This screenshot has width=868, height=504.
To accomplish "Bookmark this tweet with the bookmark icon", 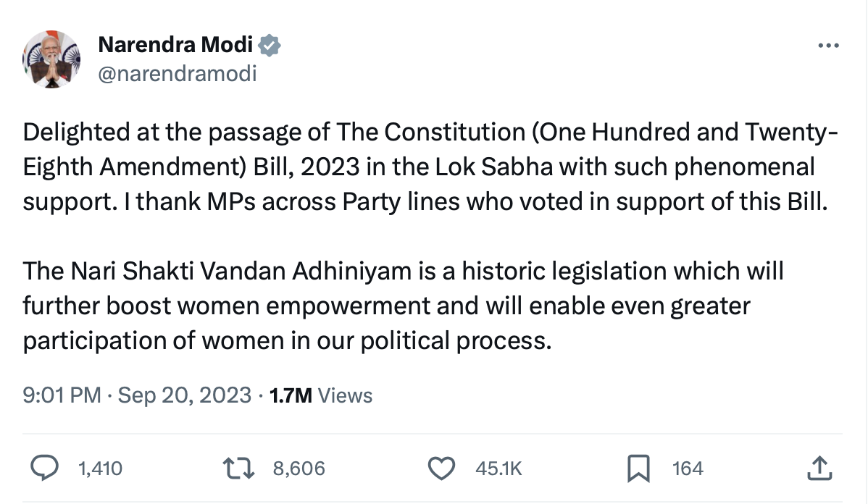I will pyautogui.click(x=638, y=468).
